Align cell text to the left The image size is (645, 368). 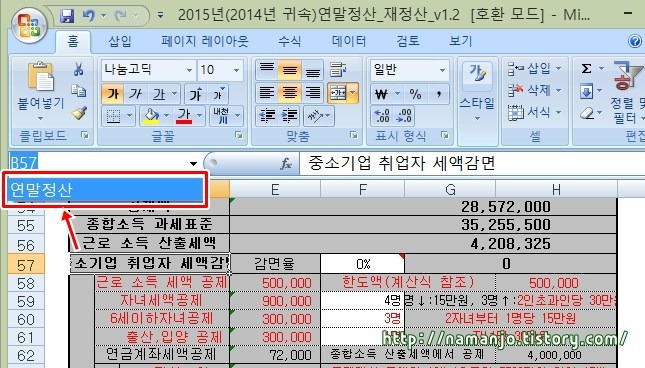[267, 93]
